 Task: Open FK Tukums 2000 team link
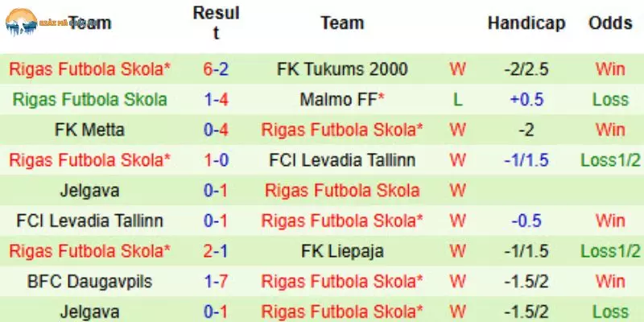point(342,69)
